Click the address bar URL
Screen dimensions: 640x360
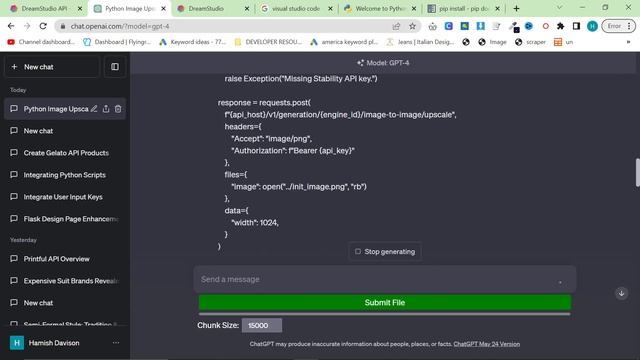120,26
